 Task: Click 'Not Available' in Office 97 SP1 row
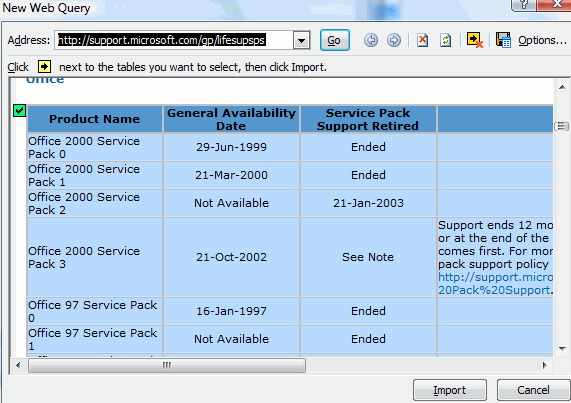(x=231, y=339)
